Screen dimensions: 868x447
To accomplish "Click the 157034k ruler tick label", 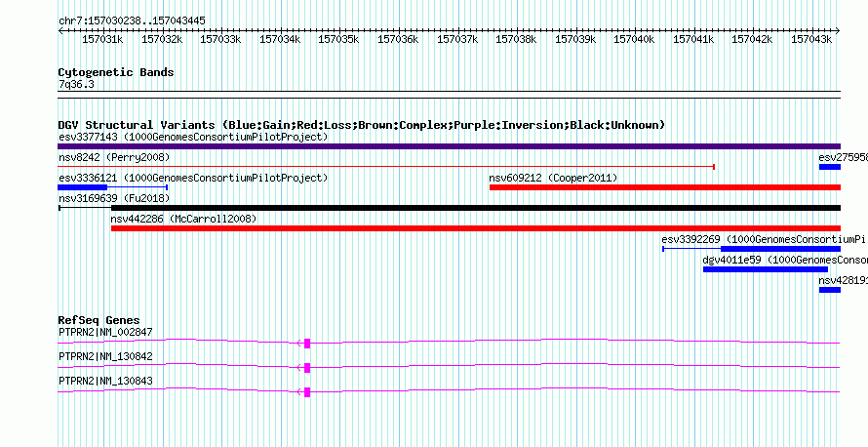I will (x=280, y=39).
